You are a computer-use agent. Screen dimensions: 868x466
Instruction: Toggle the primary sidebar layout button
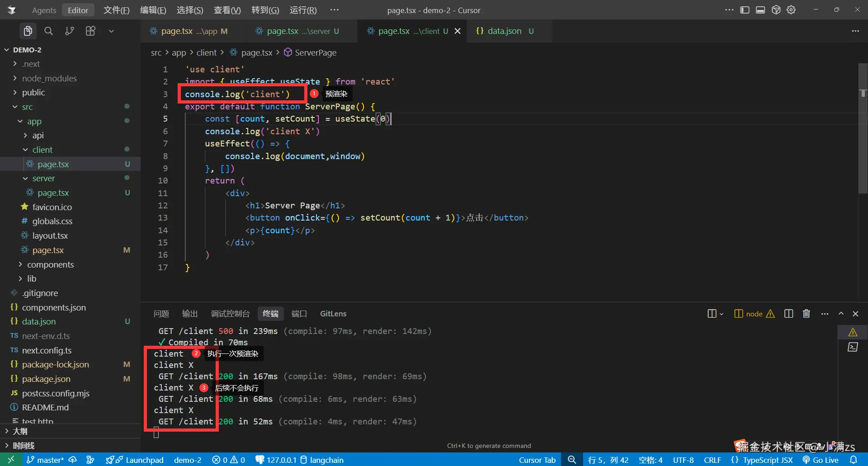pyautogui.click(x=745, y=10)
